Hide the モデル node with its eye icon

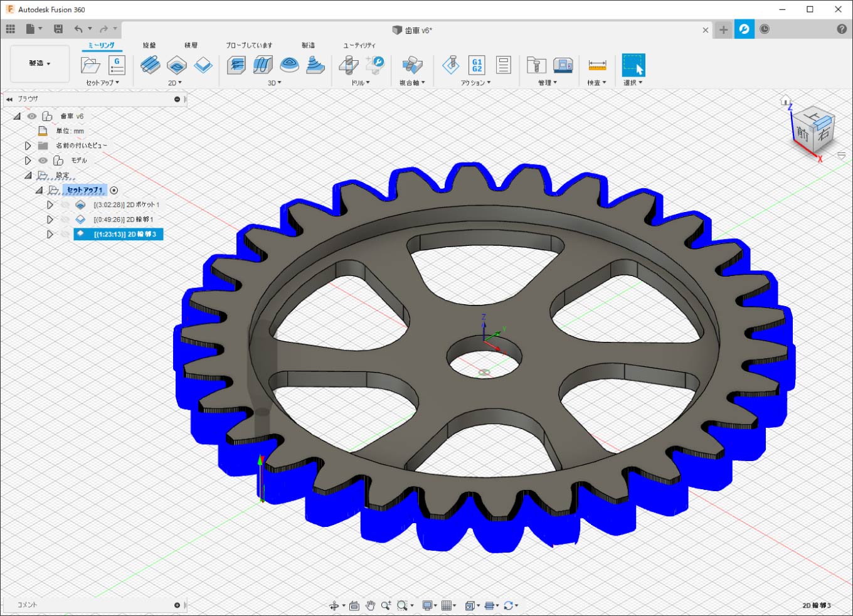click(43, 161)
